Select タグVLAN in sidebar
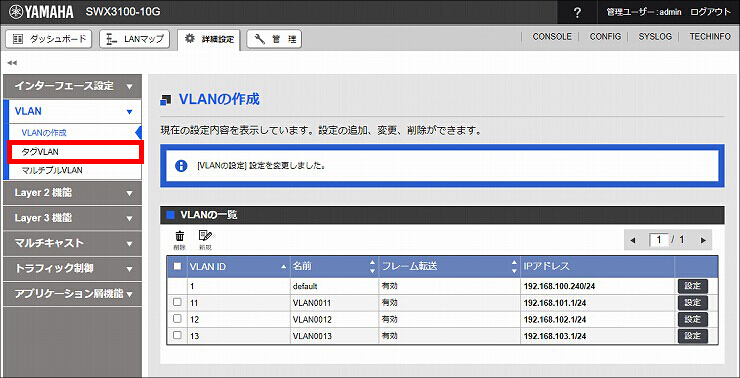 (x=75, y=152)
